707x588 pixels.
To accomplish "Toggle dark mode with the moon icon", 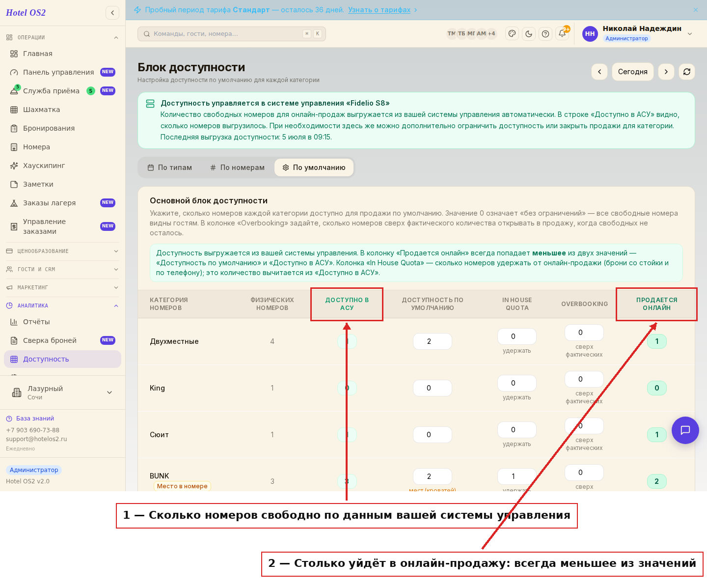I will pyautogui.click(x=529, y=34).
